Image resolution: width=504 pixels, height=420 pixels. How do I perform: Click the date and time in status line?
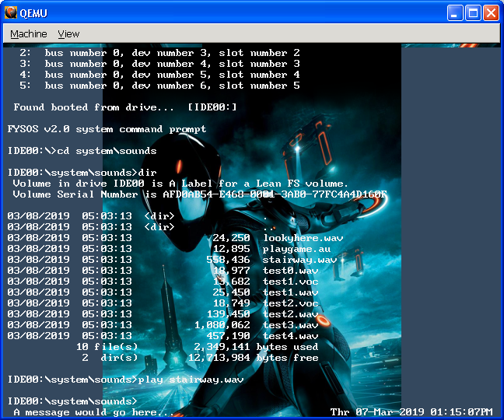(x=411, y=412)
